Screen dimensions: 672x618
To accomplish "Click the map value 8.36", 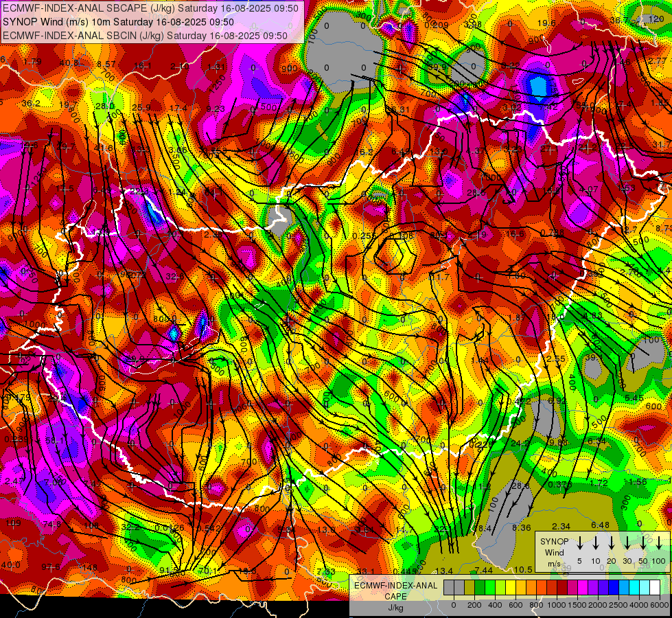I will tap(522, 527).
